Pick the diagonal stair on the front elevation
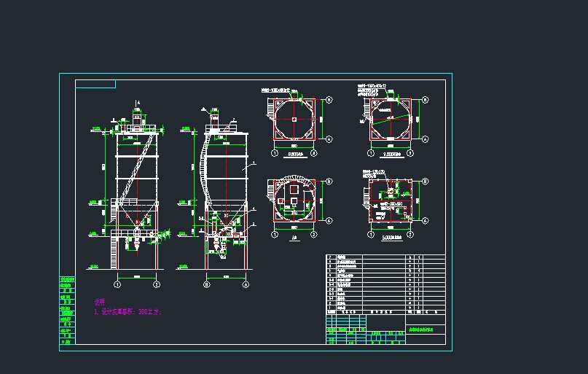 click(x=137, y=168)
